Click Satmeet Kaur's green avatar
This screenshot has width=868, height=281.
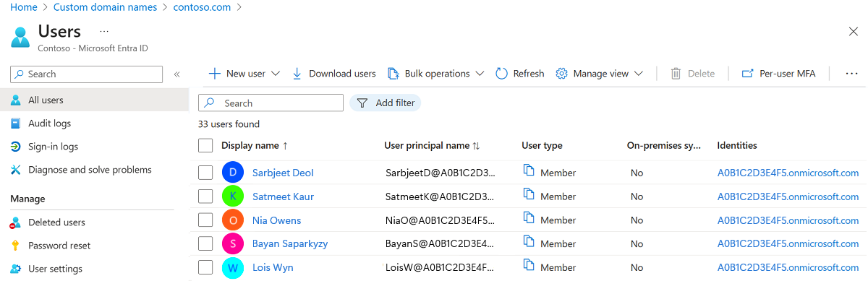tap(233, 196)
